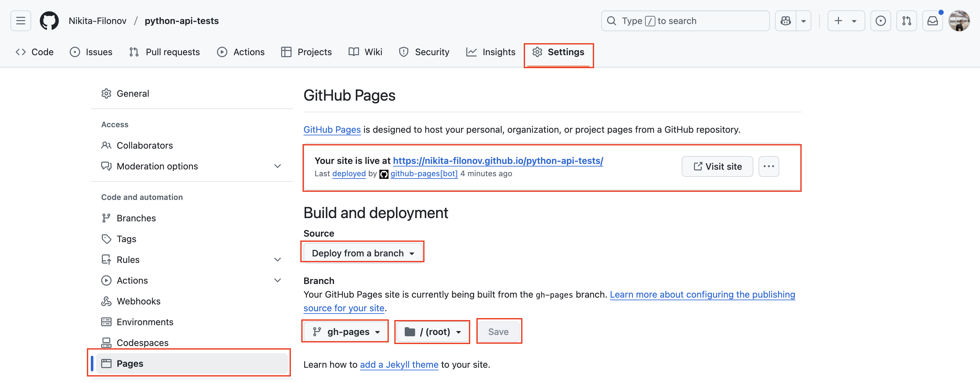Image resolution: width=980 pixels, height=383 pixels.
Task: Open Tags settings in sidebar
Action: point(192,239)
